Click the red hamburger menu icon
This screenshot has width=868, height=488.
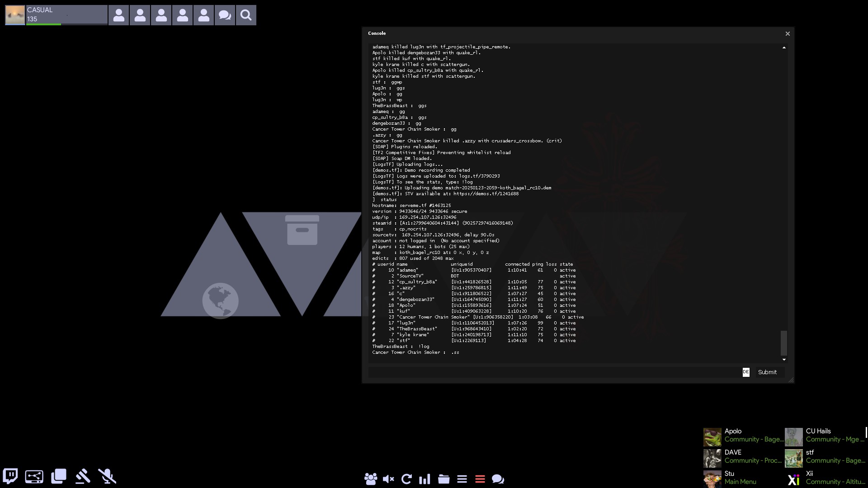pos(480,479)
